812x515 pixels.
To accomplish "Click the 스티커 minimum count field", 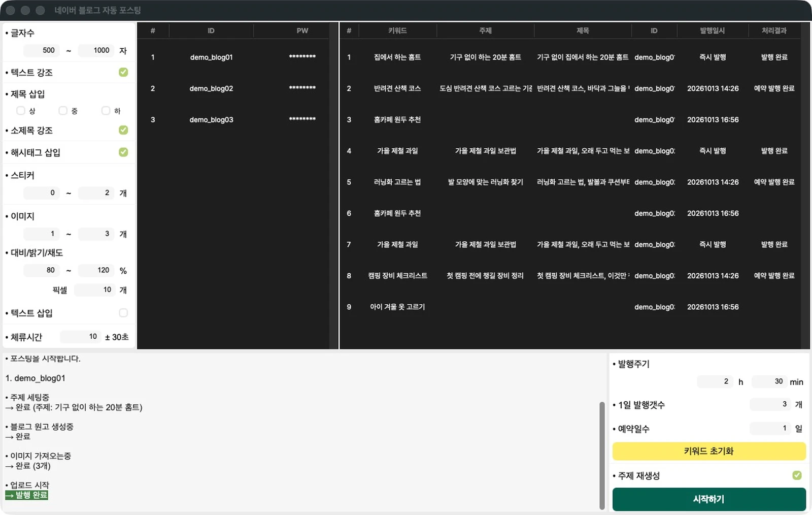I will 41,193.
